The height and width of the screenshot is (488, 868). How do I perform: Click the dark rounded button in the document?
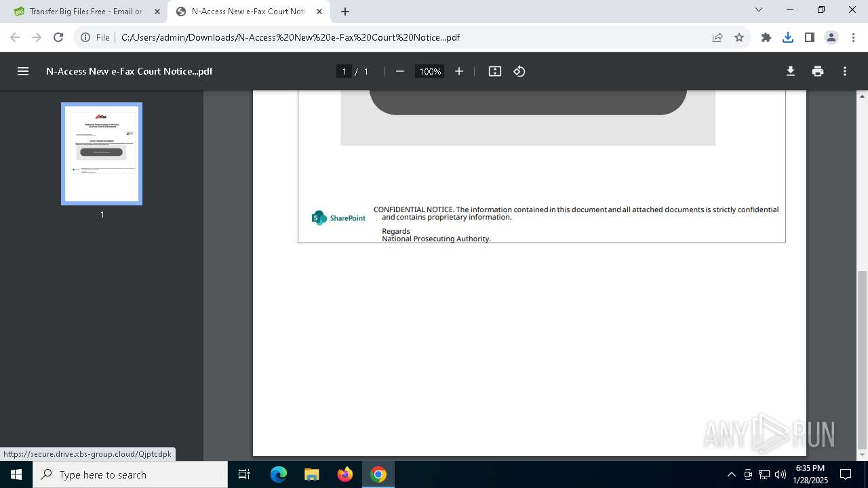[528, 102]
